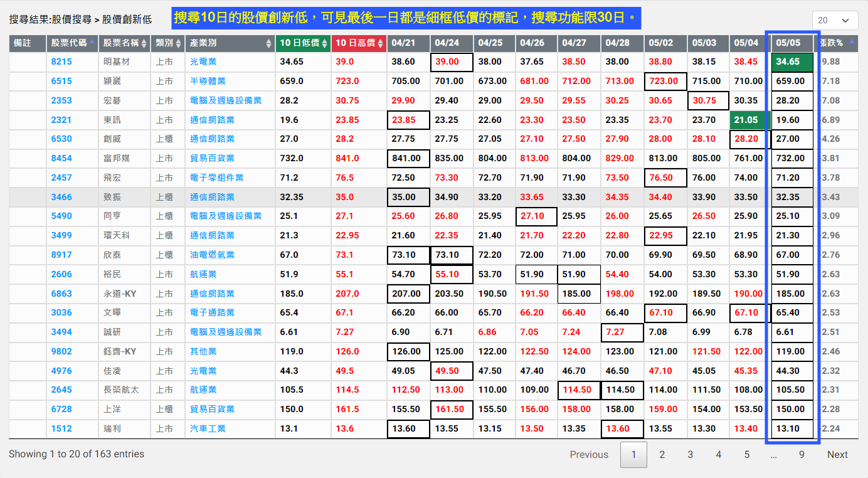Open 其他業 link in 鈺齊-KY row
This screenshot has width=868, height=478.
pos(203,351)
